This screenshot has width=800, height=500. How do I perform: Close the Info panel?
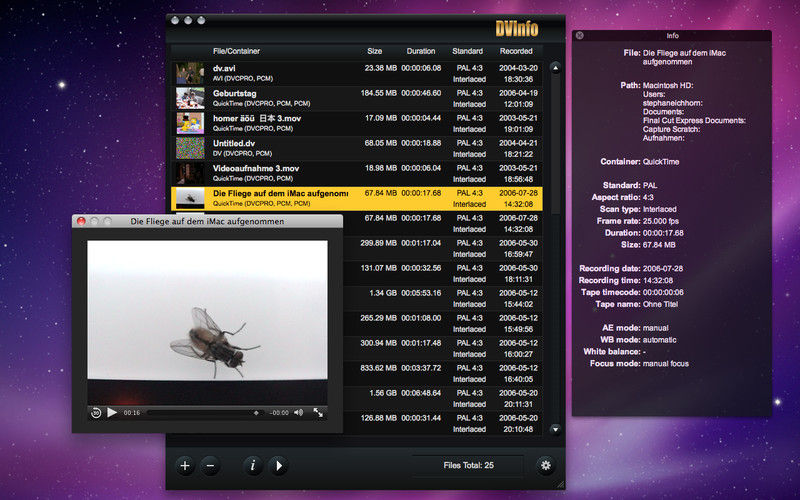click(580, 36)
